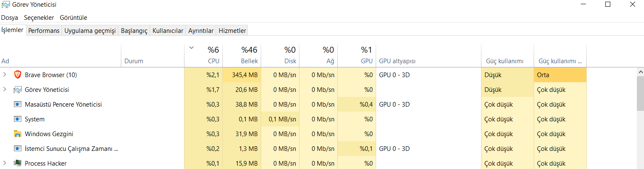Open the Dosya menu
The height and width of the screenshot is (169, 644).
point(9,18)
